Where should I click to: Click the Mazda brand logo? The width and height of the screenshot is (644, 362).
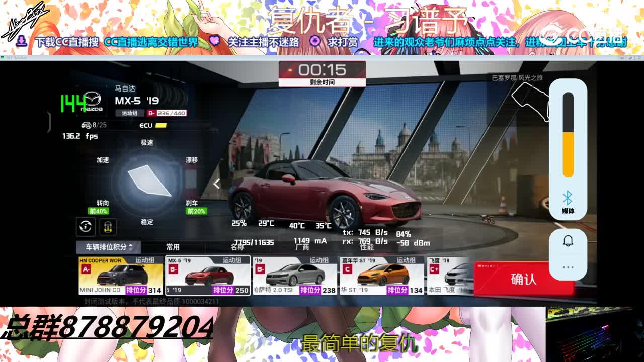pos(92,102)
